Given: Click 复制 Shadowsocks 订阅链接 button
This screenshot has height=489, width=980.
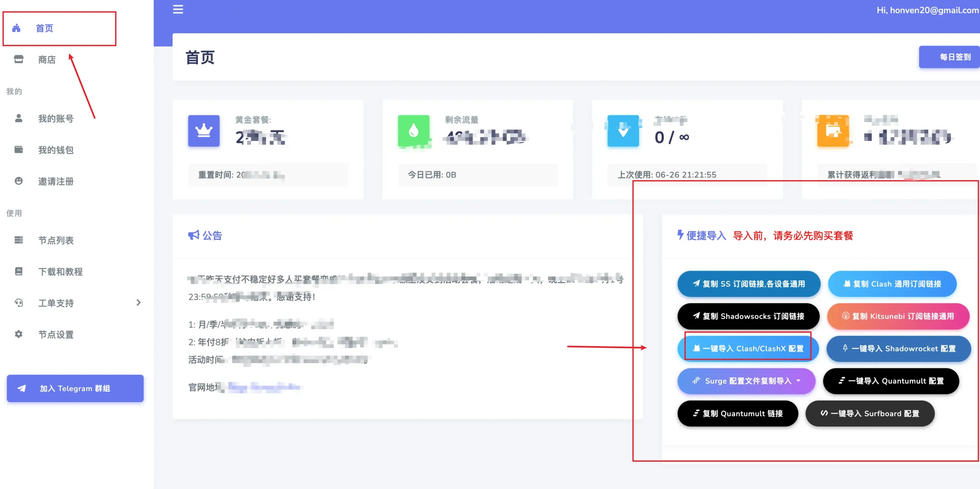Looking at the screenshot, I should pyautogui.click(x=748, y=316).
